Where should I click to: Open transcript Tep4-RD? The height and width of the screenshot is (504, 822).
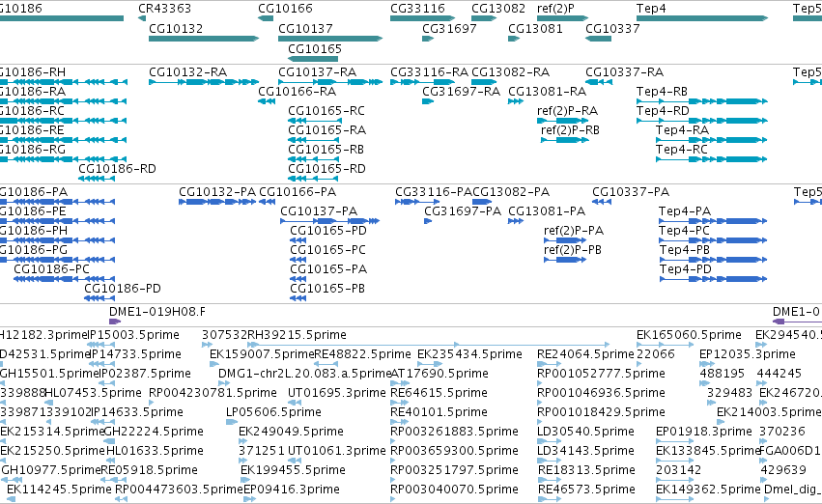pos(702,121)
